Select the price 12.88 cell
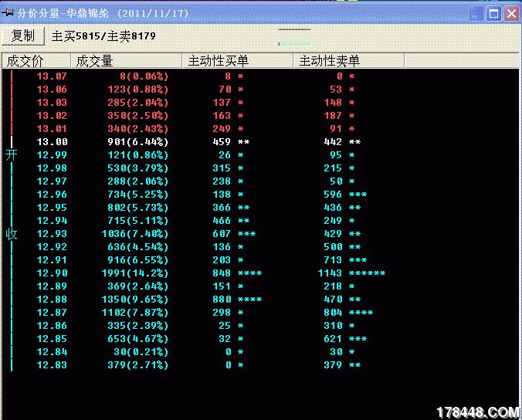The height and width of the screenshot is (420, 522). (52, 300)
